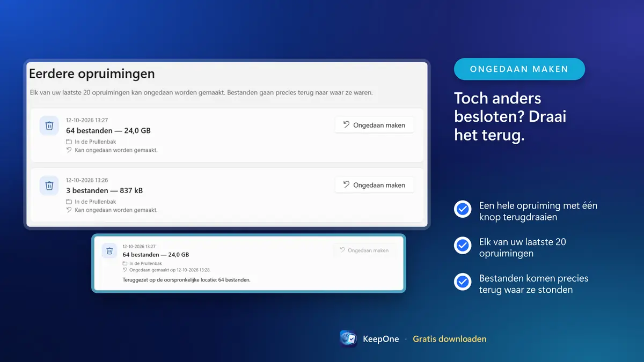Click the Eerdere opruimingen heading
The height and width of the screenshot is (362, 644).
(x=92, y=74)
